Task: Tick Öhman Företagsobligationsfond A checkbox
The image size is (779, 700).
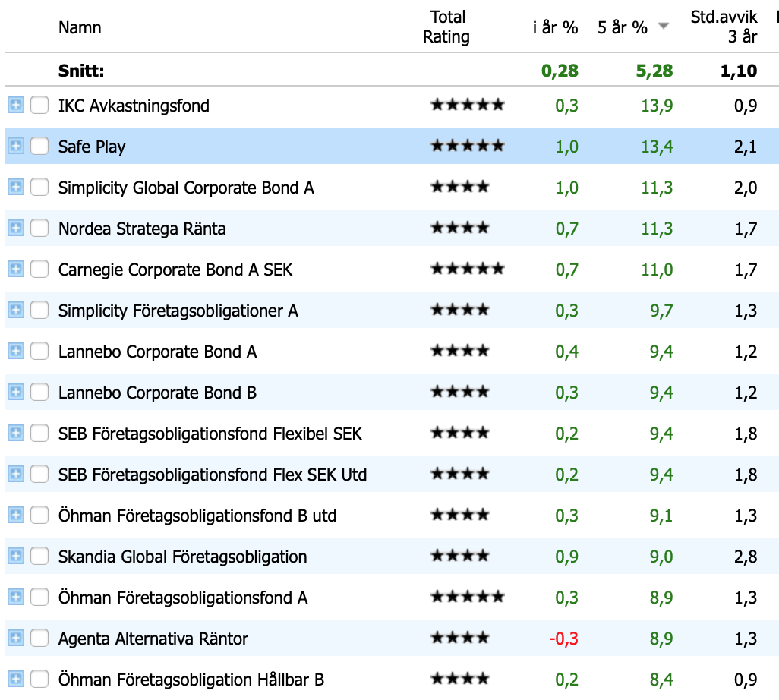Action: coord(39,598)
